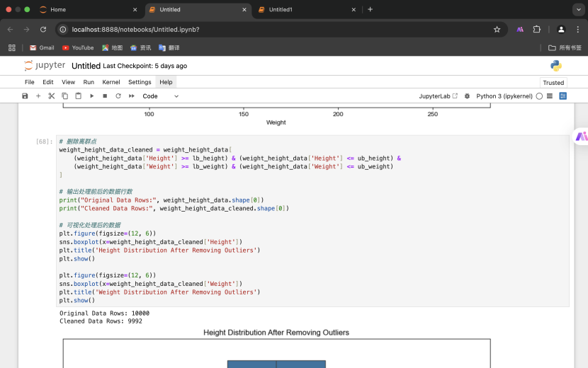Close the Untitled1 browser tab
This screenshot has height=368, width=588.
click(x=354, y=10)
